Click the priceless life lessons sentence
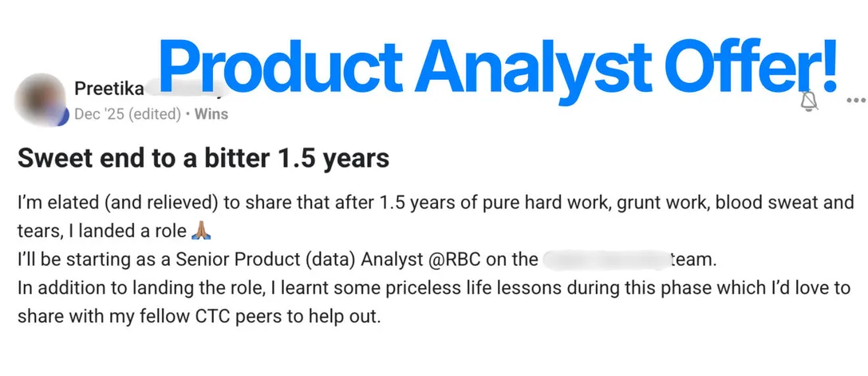The width and height of the screenshot is (868, 376). (x=434, y=288)
